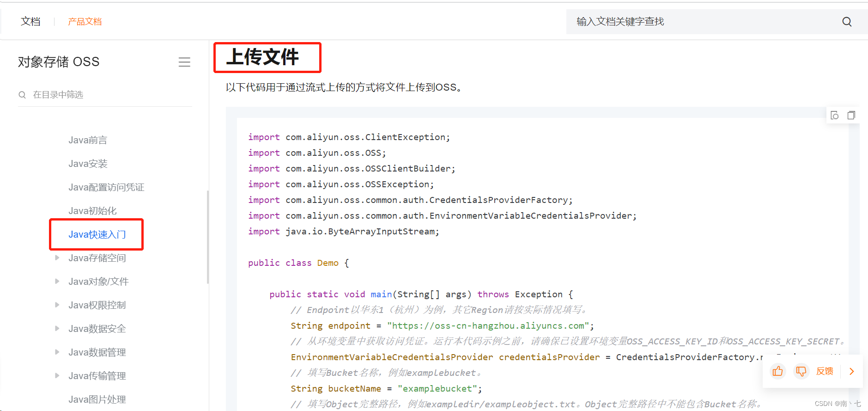Open the 文档 top navigation item
Screen dimensions: 868x411
[31, 21]
